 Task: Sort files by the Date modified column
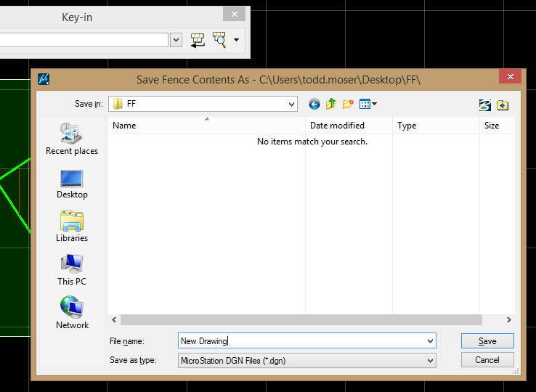(x=337, y=126)
